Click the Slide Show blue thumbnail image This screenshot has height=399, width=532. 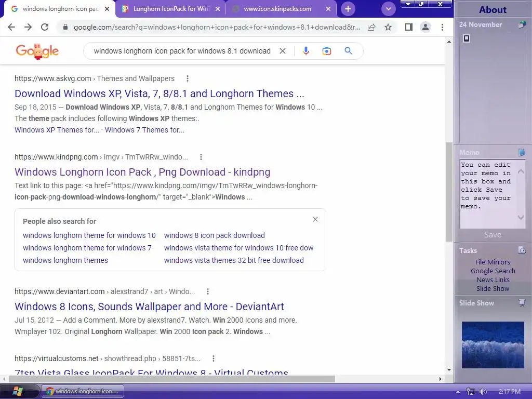pos(493,345)
